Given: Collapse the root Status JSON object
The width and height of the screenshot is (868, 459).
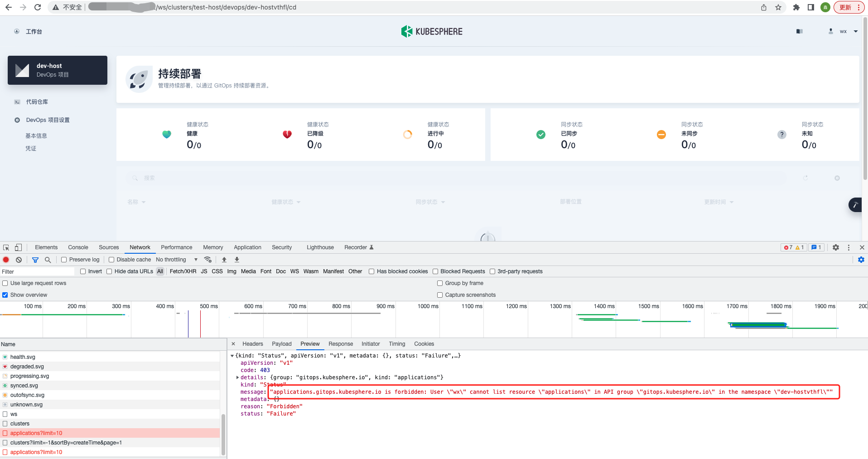Looking at the screenshot, I should [x=232, y=356].
